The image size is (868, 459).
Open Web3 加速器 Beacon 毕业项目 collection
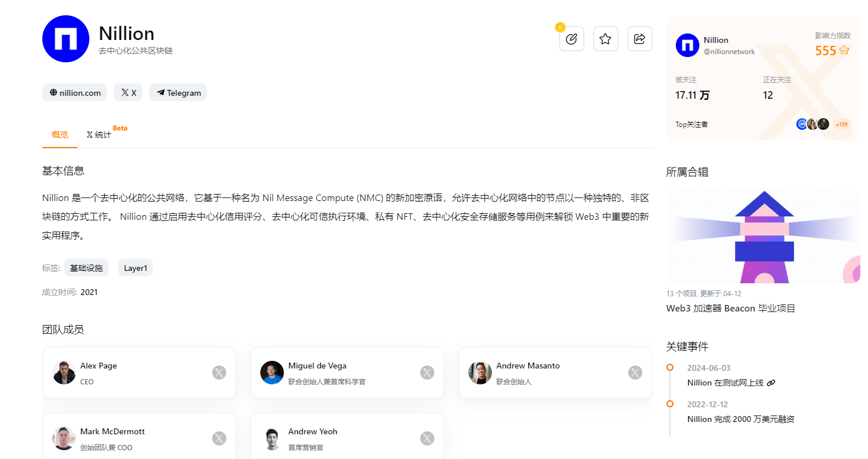point(730,309)
